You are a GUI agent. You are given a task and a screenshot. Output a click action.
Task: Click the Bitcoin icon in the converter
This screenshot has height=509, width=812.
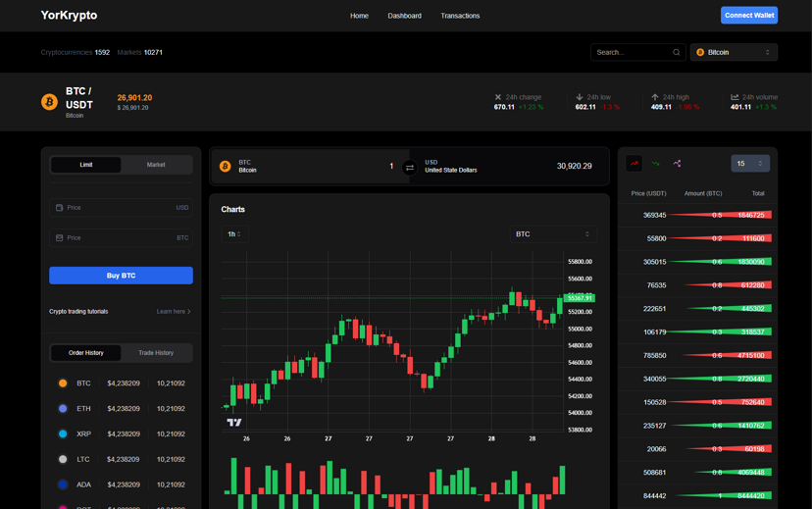pos(225,166)
